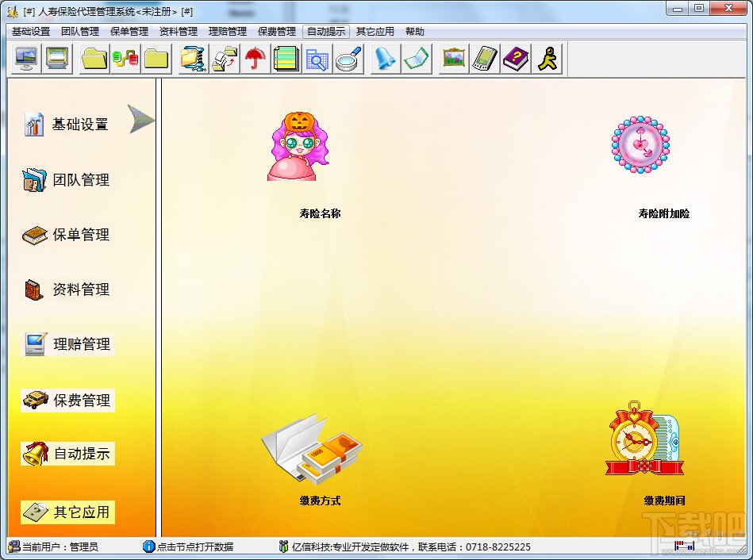Click the green stacked sheets toolbar icon
Screen dimensions: 753x560
point(286,59)
